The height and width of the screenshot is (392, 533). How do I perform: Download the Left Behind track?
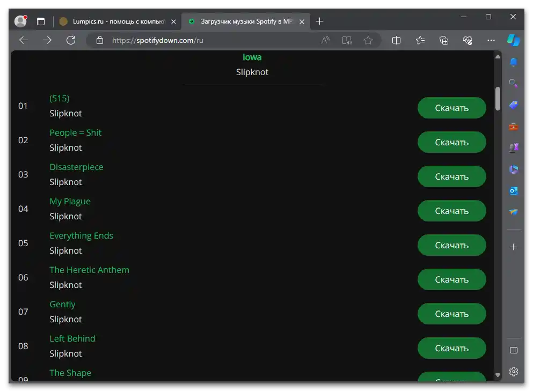pos(452,348)
